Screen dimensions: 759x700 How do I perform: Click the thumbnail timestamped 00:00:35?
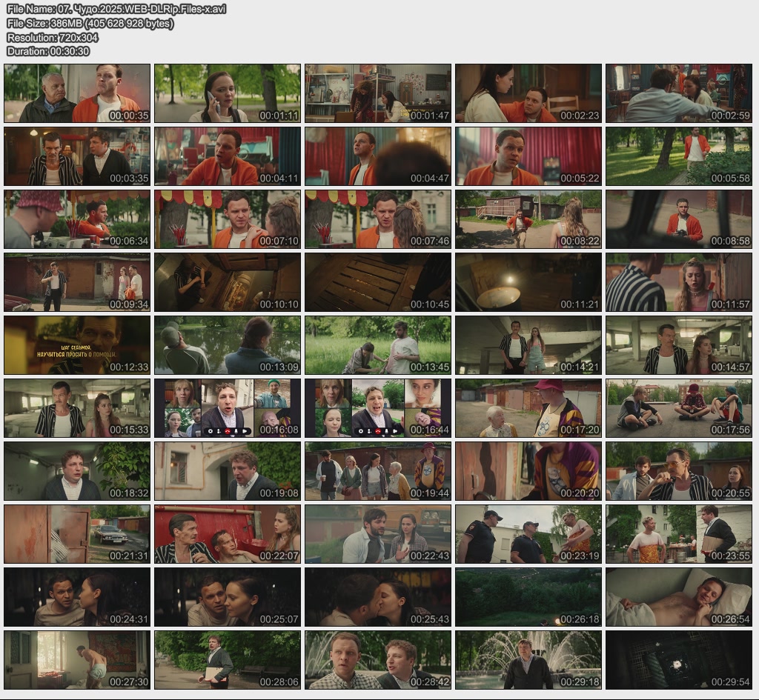(77, 93)
